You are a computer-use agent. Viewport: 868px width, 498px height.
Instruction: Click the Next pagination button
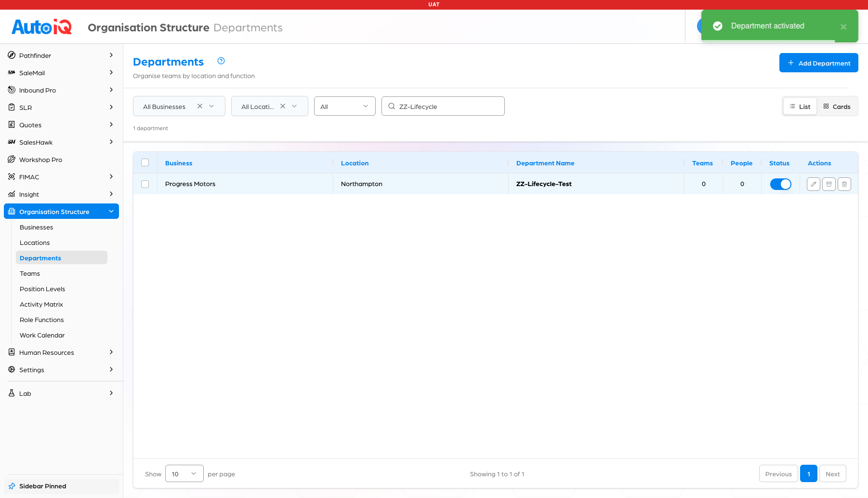833,473
